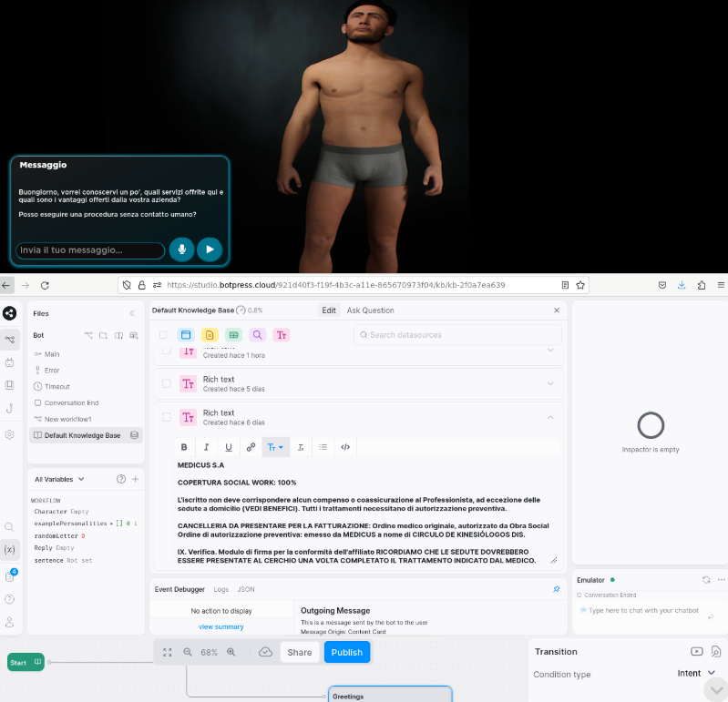Add a website datasource (blue icon)
Viewport: 728px width, 702px height.
tap(186, 334)
